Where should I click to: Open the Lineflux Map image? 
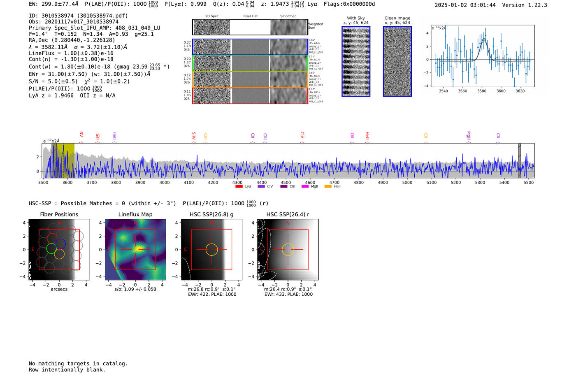click(x=135, y=250)
